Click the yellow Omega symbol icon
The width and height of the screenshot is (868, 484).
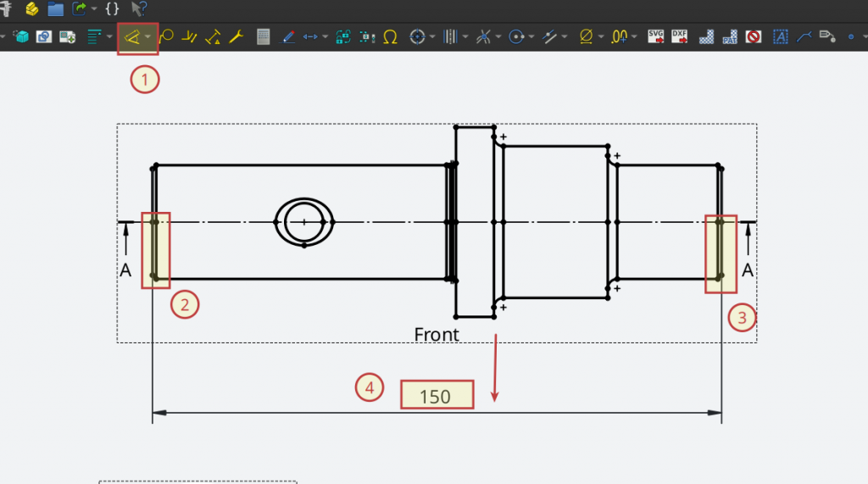pyautogui.click(x=391, y=37)
